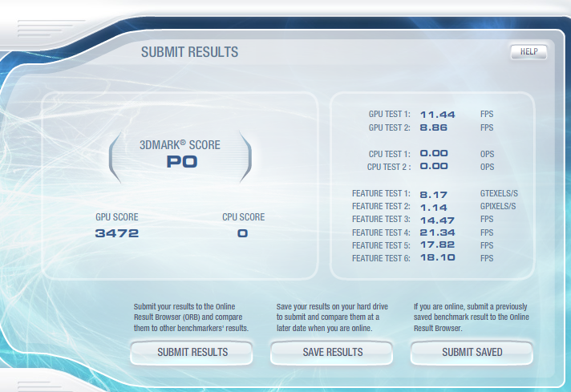Screen dimensions: 571x392
Task: Click the SAVE RESULTS button
Action: (332, 353)
